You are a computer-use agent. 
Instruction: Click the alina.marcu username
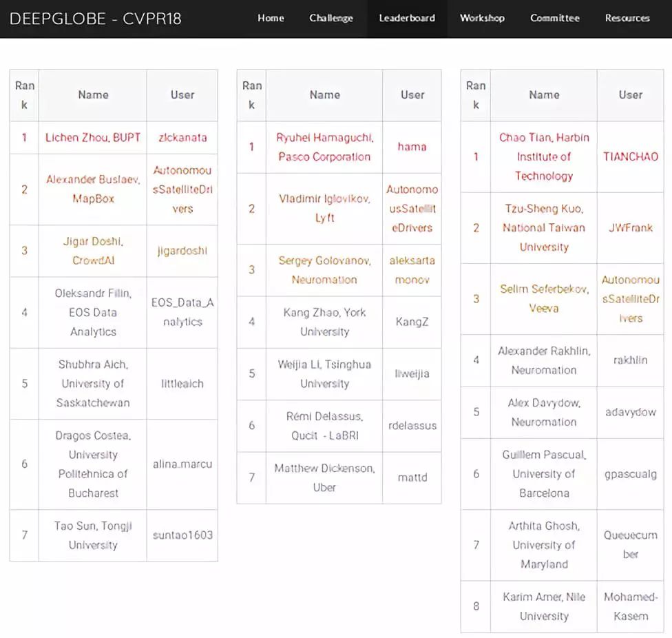tap(182, 464)
